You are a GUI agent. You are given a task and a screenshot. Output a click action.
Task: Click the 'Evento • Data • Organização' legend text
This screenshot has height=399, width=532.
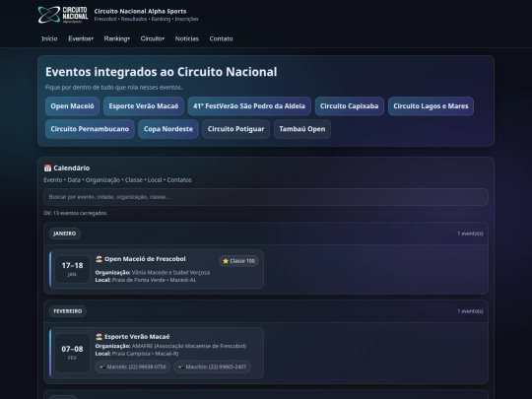point(117,180)
